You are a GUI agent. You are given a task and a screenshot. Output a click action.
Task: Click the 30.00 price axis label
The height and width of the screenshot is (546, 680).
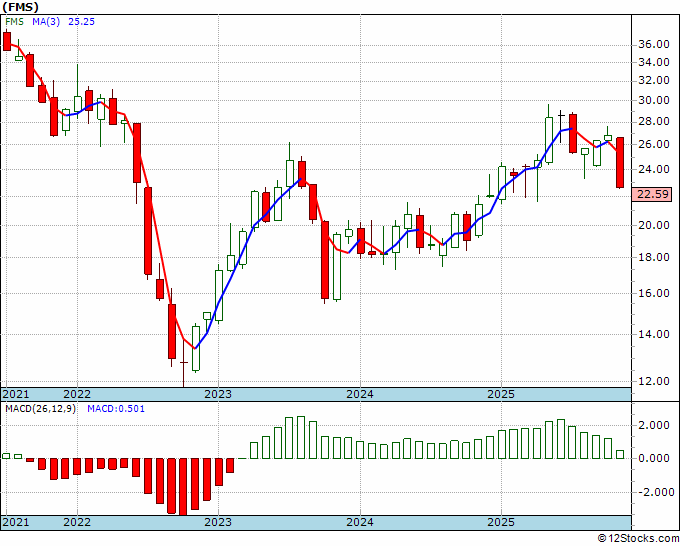tap(654, 101)
